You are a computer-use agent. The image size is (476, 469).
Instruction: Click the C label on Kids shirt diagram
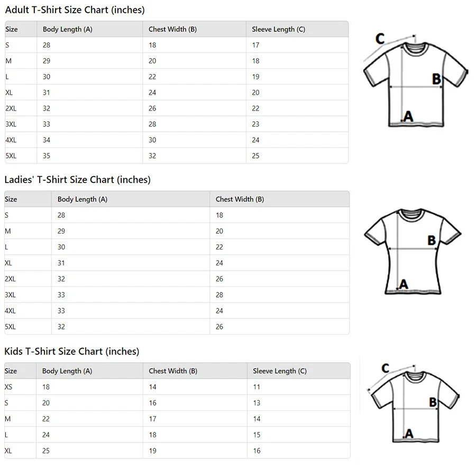[x=385, y=369]
